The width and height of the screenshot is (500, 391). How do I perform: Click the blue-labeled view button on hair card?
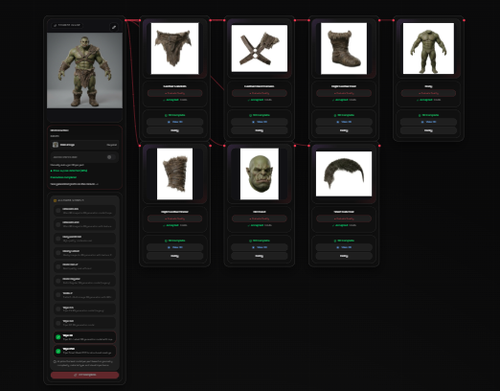344,247
